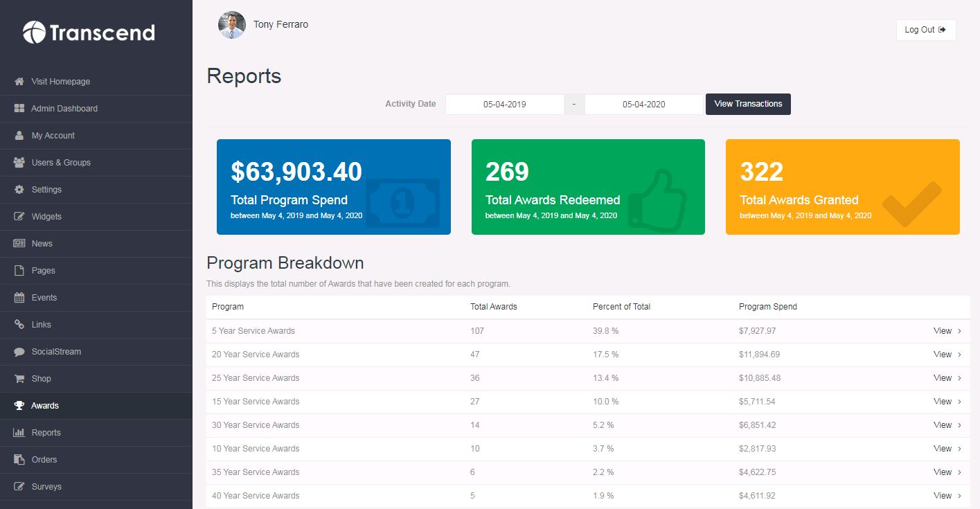
Task: Click the Admin Dashboard grid icon
Action: [x=19, y=108]
